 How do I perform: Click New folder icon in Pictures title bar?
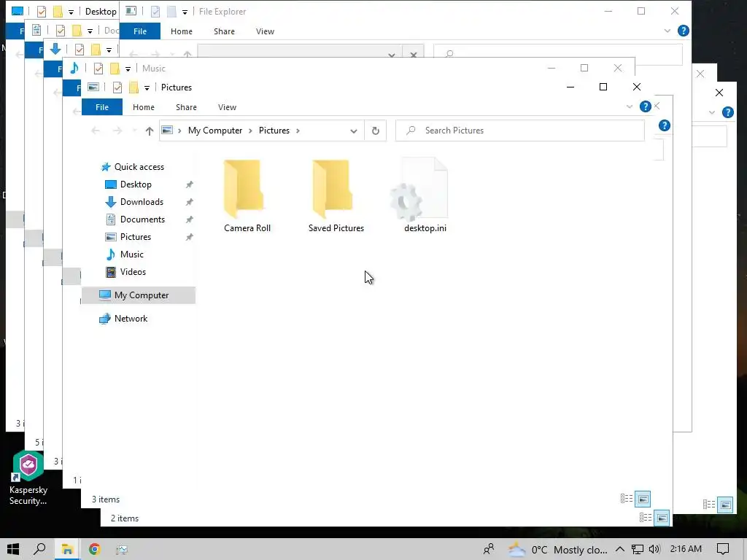click(134, 87)
